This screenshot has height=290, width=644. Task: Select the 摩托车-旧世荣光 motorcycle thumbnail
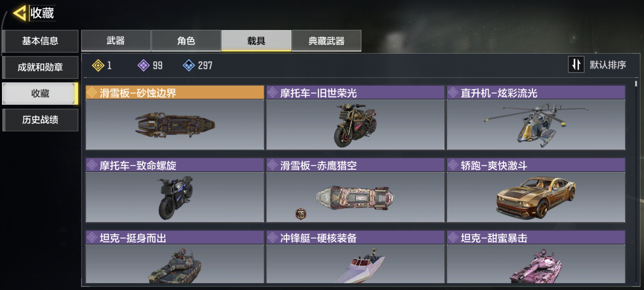pos(355,125)
